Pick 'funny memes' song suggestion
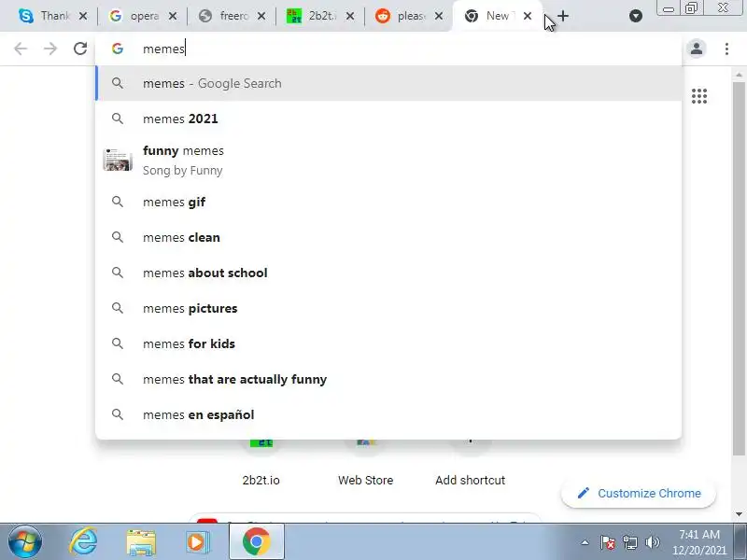Screen dimensions: 747x560 [388, 160]
